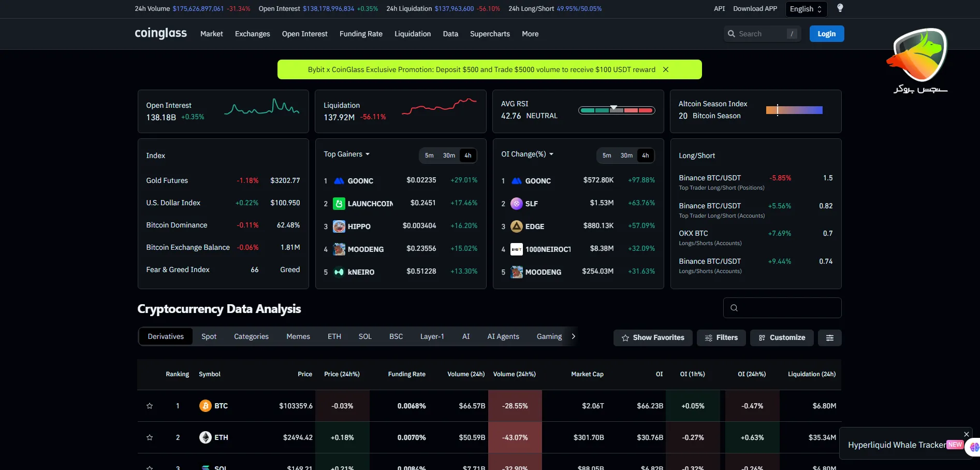
Task: Open the English language selector
Action: [806, 9]
